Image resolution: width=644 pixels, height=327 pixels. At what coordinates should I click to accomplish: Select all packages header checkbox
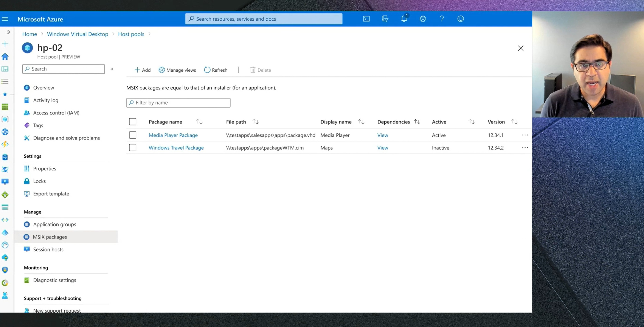click(133, 122)
